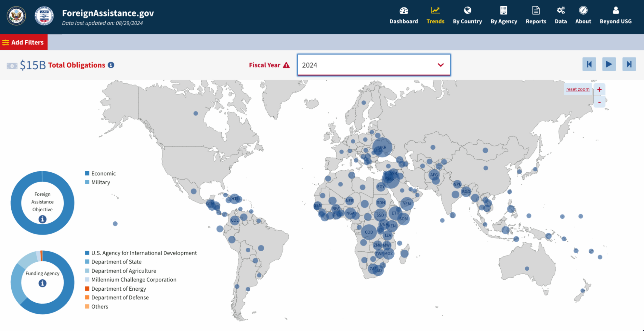Click Department of Defense legend swatch
This screenshot has width=644, height=331.
(87, 297)
